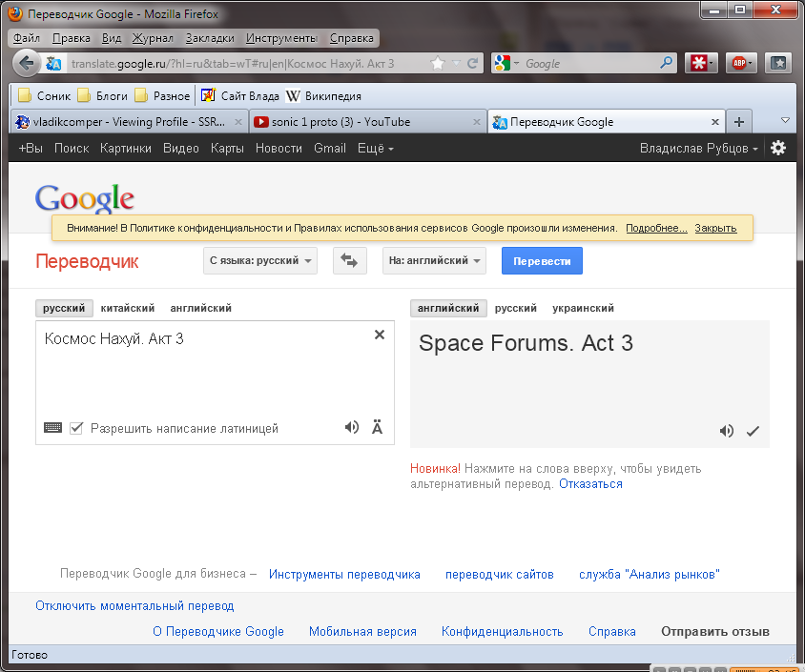Open the Gmail link in Google bar
The height and width of the screenshot is (672, 805).
click(x=330, y=149)
